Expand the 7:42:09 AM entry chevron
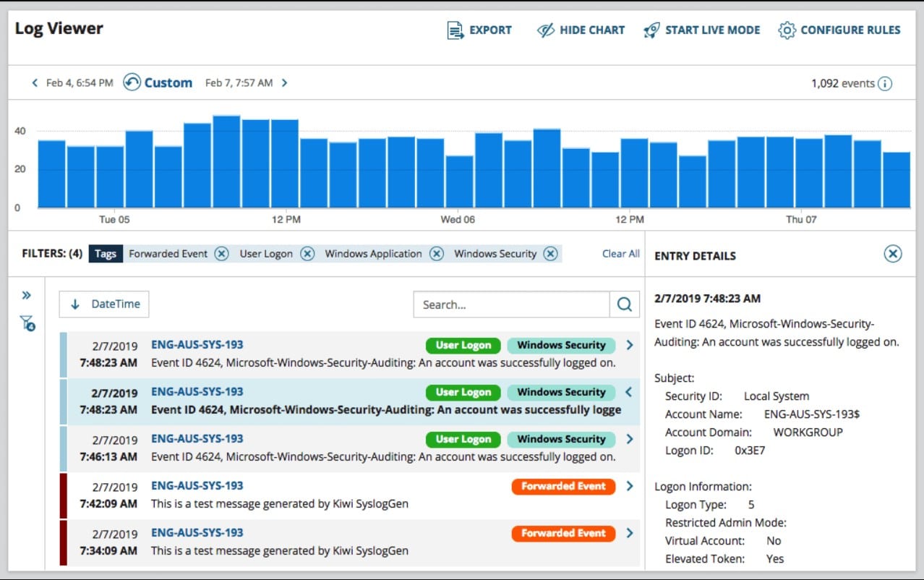Image resolution: width=924 pixels, height=580 pixels. [630, 486]
